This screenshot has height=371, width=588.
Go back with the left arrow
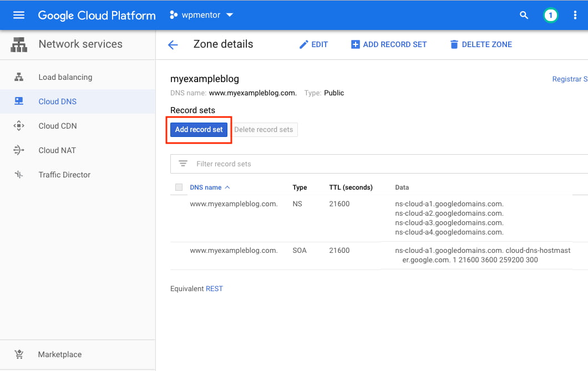click(173, 45)
